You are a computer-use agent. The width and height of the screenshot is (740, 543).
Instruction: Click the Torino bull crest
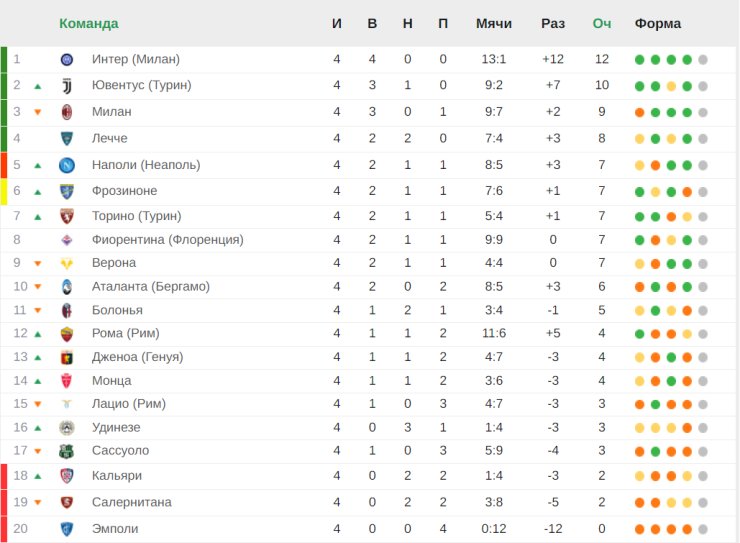tap(67, 216)
